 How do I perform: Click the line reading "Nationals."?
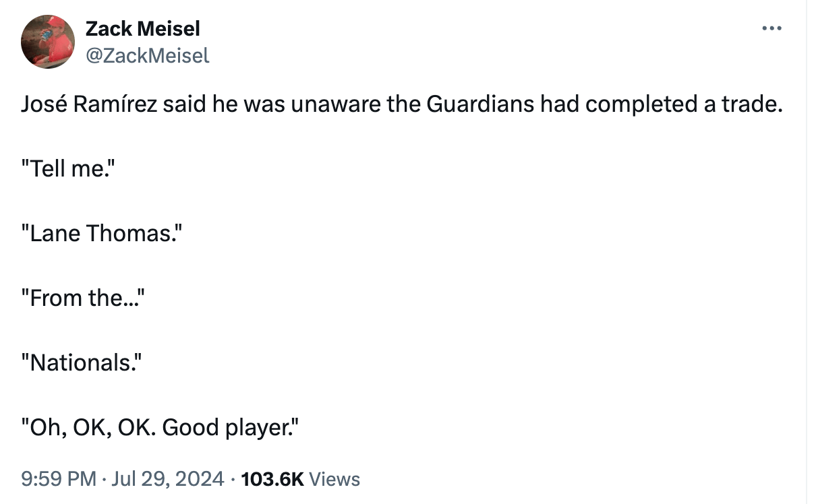pos(80,363)
